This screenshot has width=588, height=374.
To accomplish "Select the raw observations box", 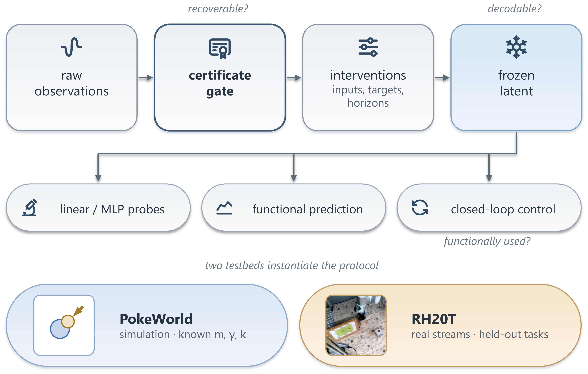I will 71,78.
